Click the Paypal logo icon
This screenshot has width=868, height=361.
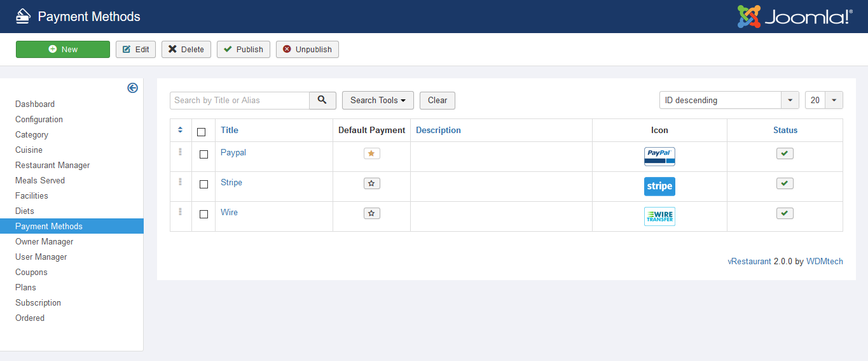pos(659,156)
